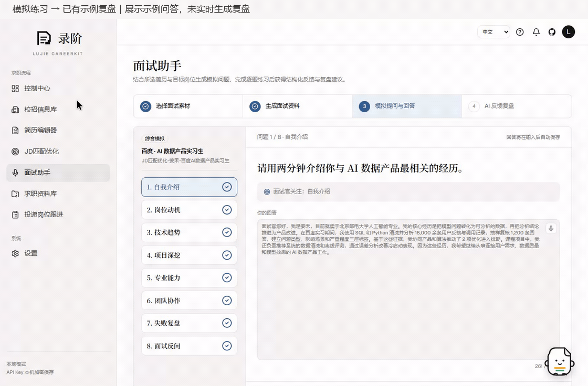The width and height of the screenshot is (588, 386).
Task: Click the 综合模拟 tag
Action: coord(155,138)
